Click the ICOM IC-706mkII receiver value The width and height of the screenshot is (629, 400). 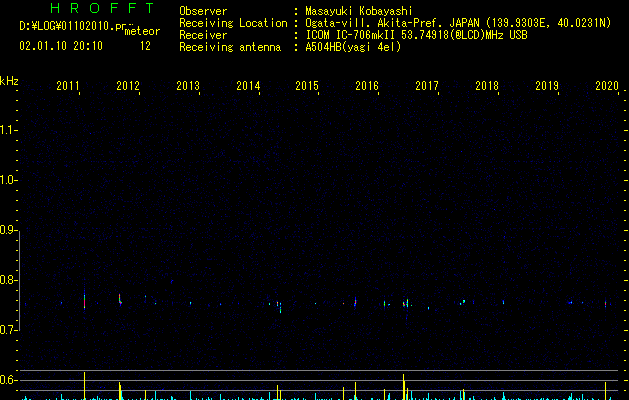click(x=416, y=35)
